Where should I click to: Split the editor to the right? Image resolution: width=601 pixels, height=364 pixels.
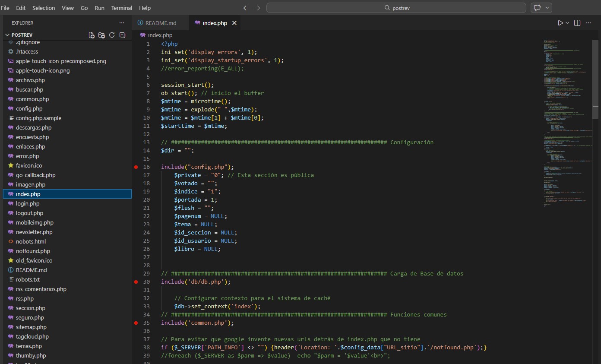click(577, 23)
